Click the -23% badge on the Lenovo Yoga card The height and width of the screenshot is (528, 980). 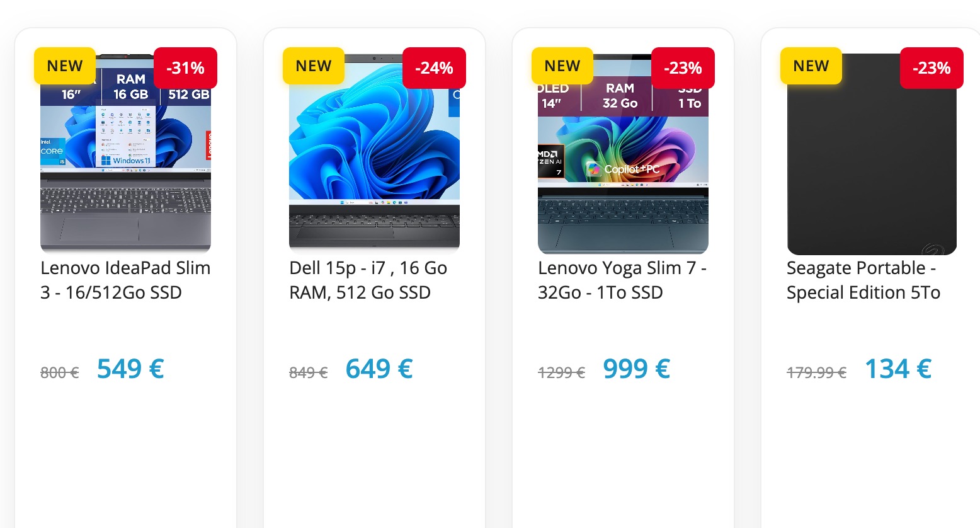pos(683,68)
